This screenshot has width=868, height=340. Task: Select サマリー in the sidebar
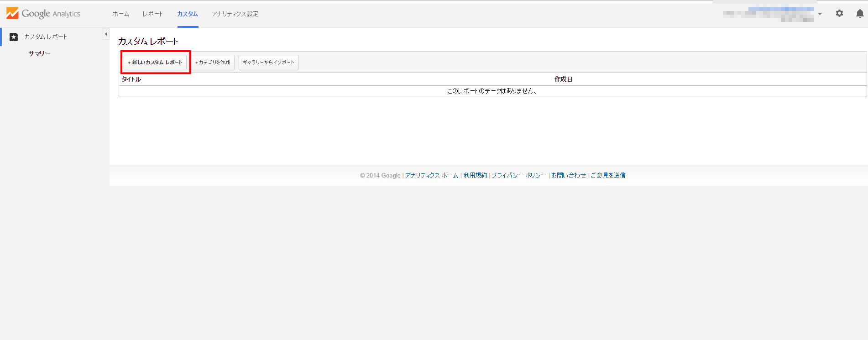click(x=39, y=53)
